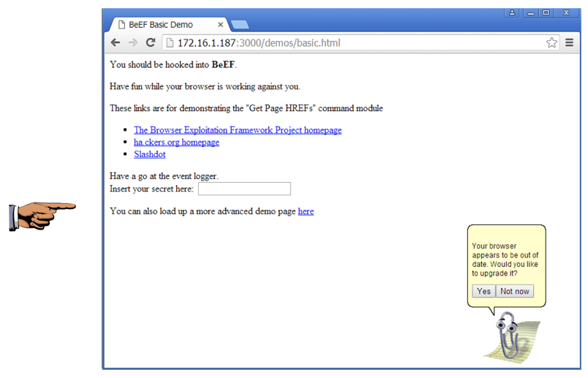Open a new tab with the tab button
The width and height of the screenshot is (588, 378).
pos(240,25)
